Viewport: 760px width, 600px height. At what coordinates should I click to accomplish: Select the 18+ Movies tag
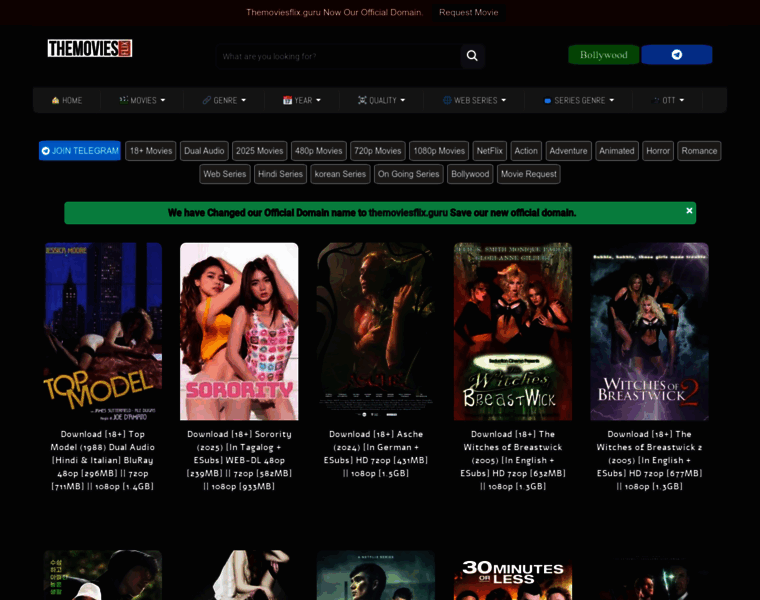point(151,151)
